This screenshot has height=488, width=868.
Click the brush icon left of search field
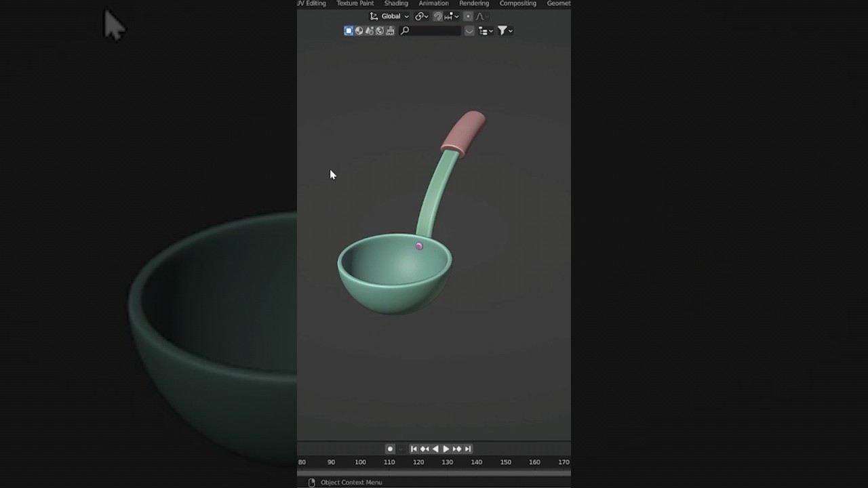tap(390, 30)
